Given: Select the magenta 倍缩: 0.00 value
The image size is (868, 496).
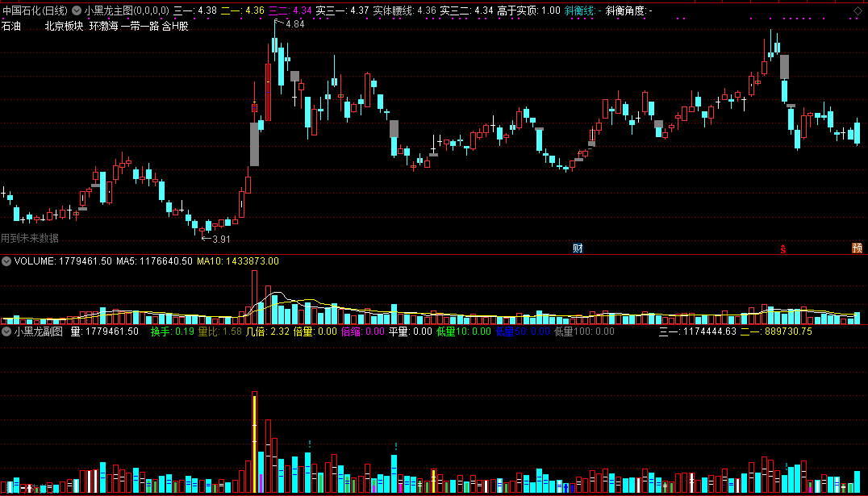Looking at the screenshot, I should coord(362,331).
